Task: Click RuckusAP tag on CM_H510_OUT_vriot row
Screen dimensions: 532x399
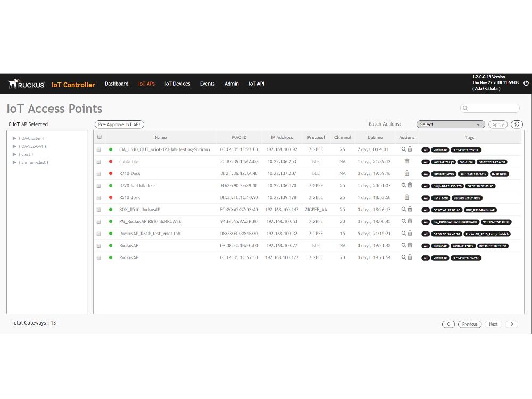Action: (x=440, y=150)
